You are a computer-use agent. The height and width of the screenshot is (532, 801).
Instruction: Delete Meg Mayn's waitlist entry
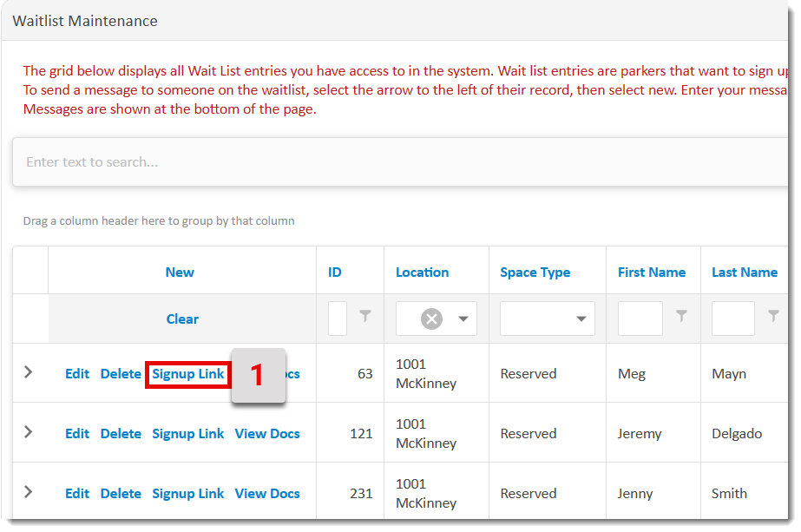120,373
